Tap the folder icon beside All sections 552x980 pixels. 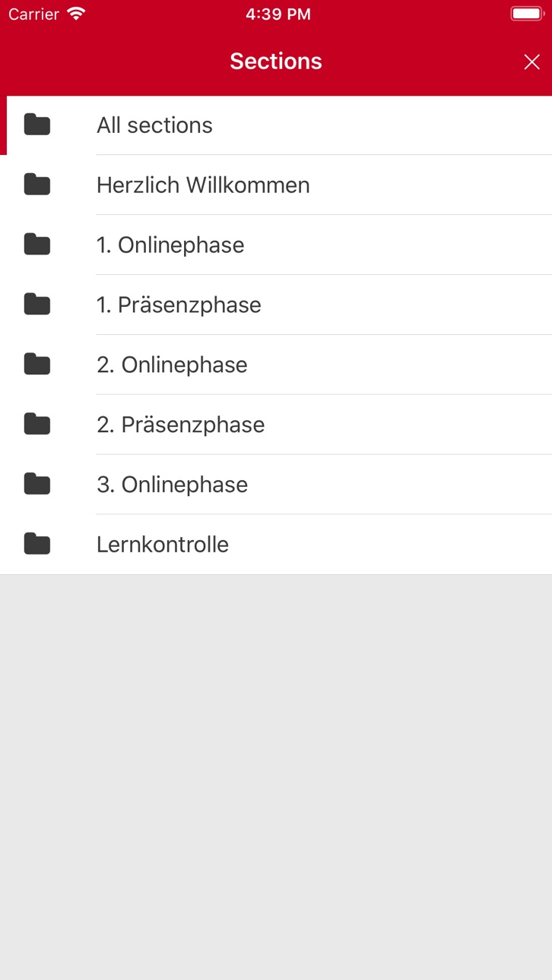pyautogui.click(x=37, y=125)
